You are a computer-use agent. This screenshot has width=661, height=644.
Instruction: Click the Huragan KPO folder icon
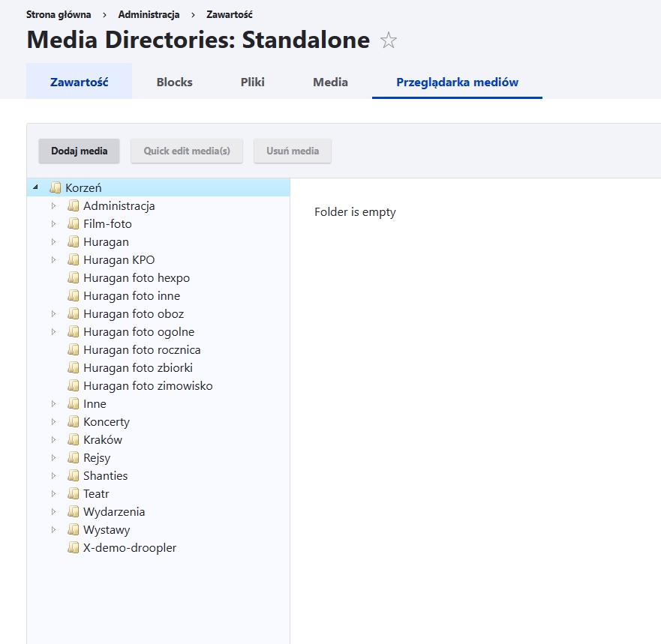click(74, 259)
